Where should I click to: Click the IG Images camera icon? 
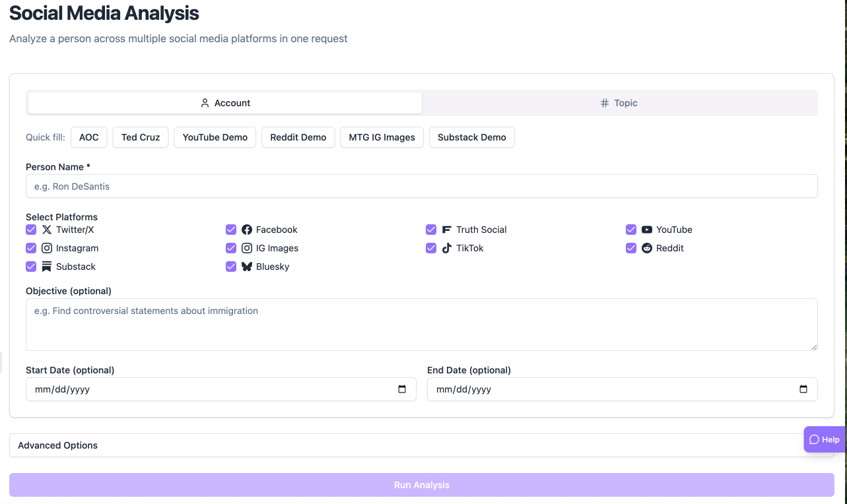click(247, 248)
